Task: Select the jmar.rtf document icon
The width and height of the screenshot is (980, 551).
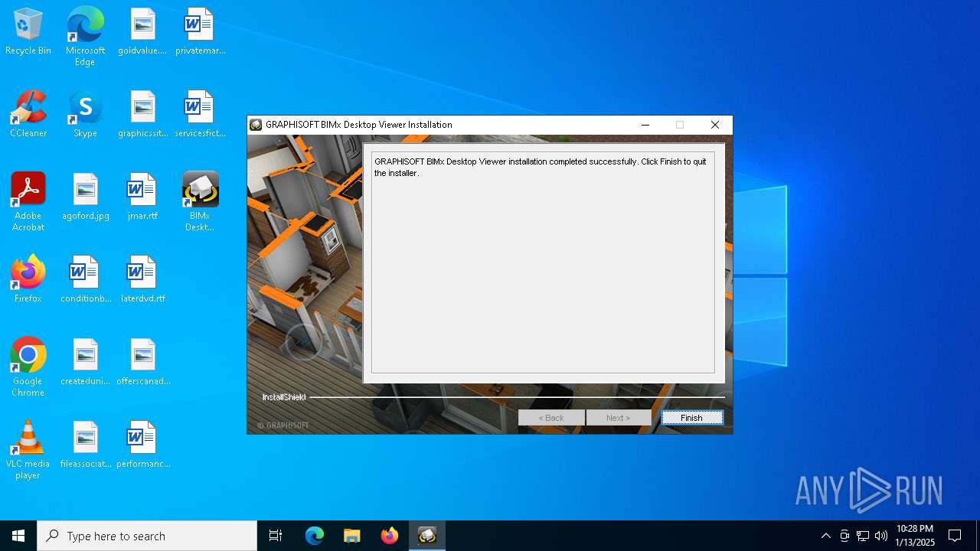Action: (142, 197)
